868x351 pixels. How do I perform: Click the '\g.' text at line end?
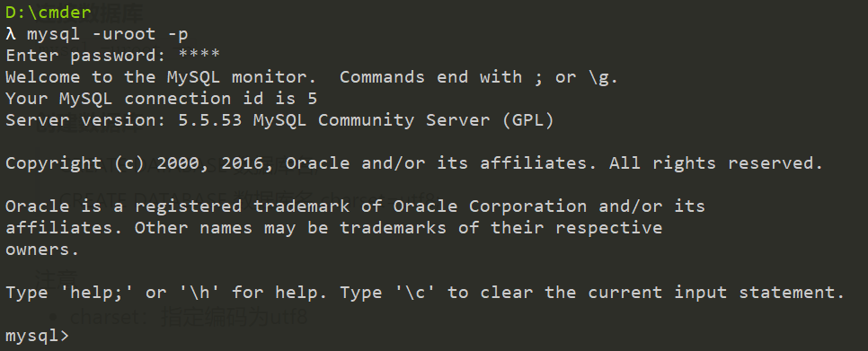[602, 78]
